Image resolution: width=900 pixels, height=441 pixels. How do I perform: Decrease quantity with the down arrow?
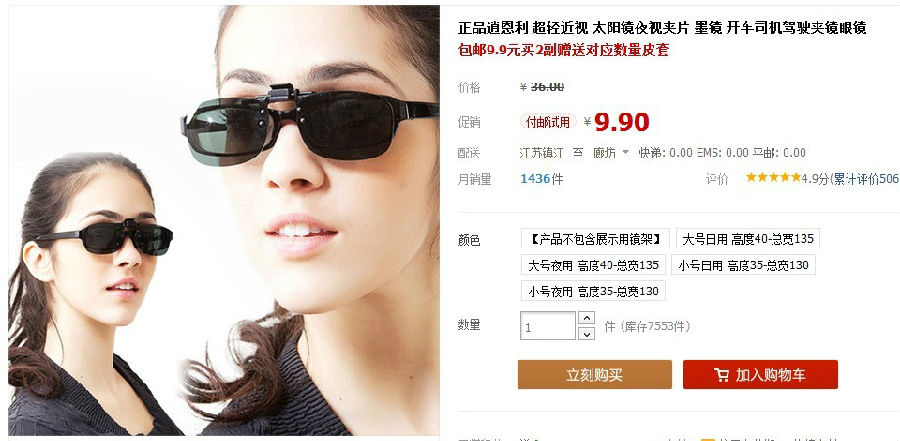586,334
